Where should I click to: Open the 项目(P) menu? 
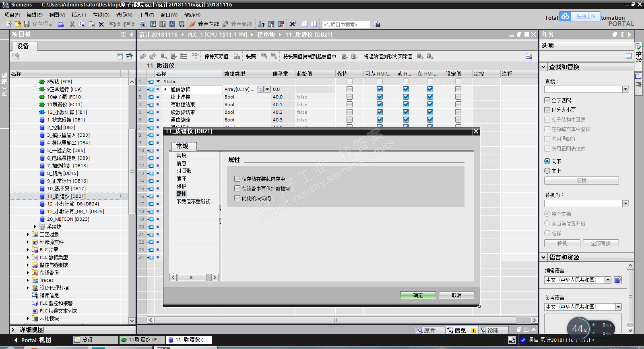click(x=12, y=15)
